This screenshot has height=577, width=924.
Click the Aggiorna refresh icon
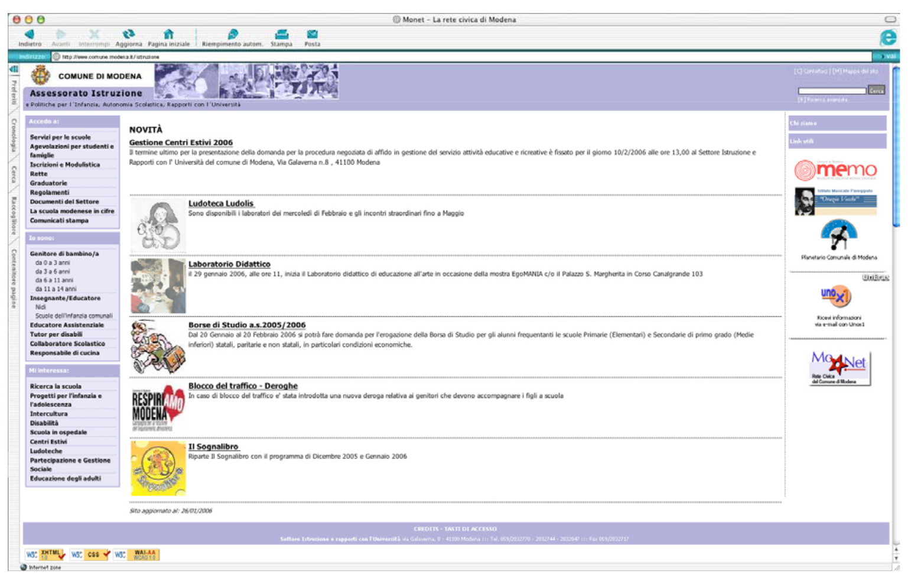[x=128, y=34]
